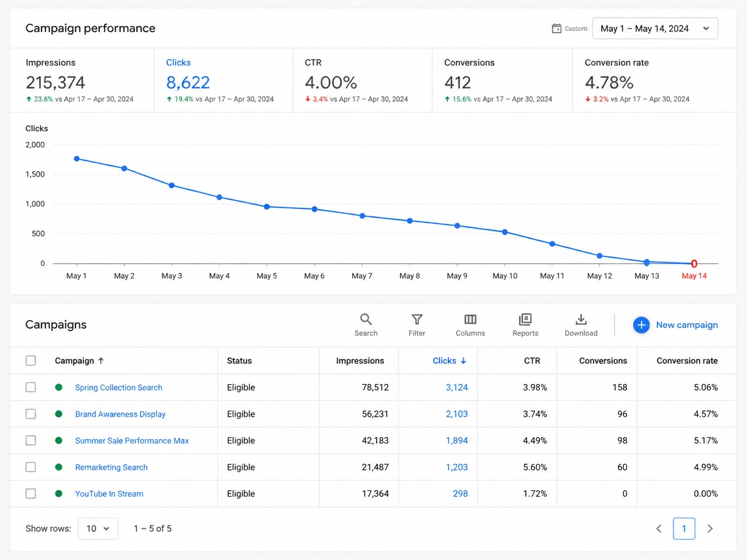This screenshot has height=560, width=747.
Task: Click the red May 14 zero data point
Action: click(694, 263)
